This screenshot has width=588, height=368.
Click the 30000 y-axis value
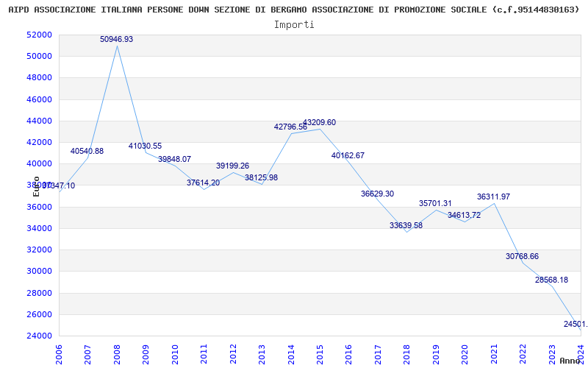pyautogui.click(x=40, y=271)
